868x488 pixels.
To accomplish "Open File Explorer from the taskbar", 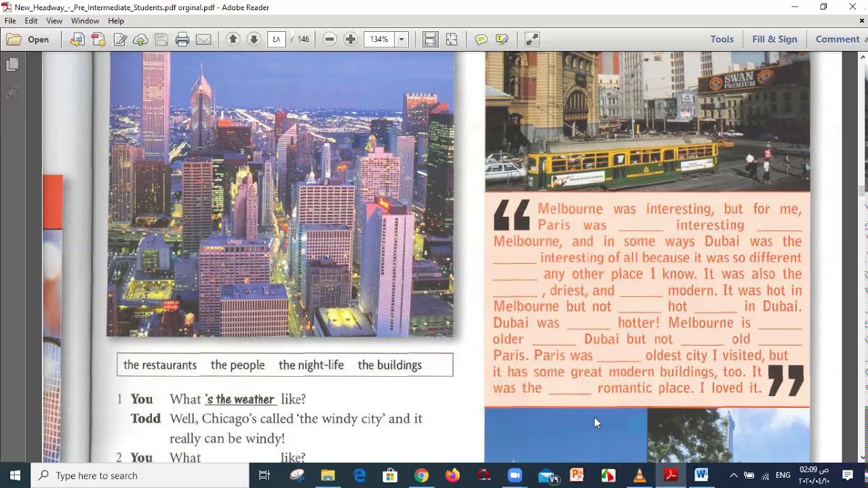I will pyautogui.click(x=328, y=475).
